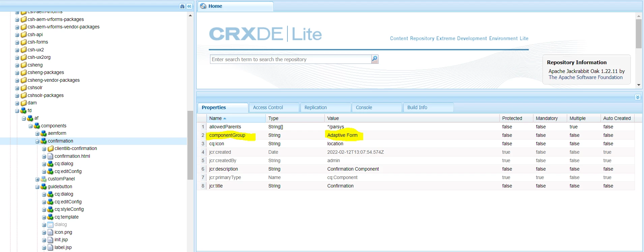Sort by the Protected column header

516,118
